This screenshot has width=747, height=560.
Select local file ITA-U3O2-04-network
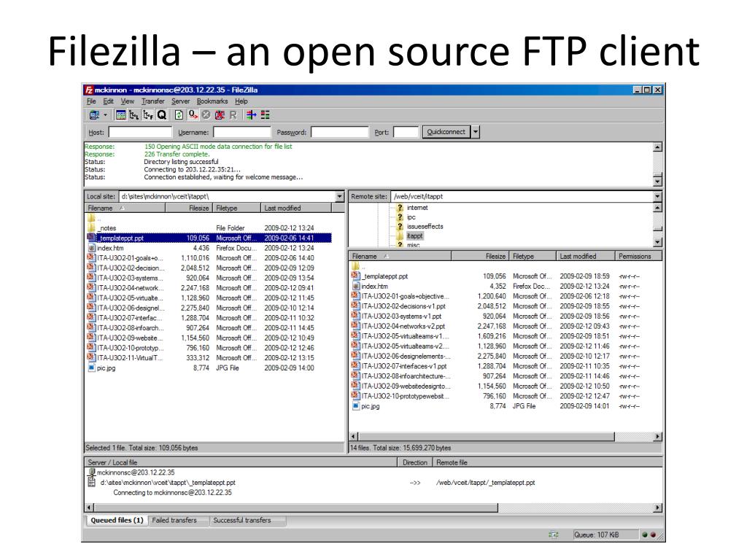[x=209, y=287]
